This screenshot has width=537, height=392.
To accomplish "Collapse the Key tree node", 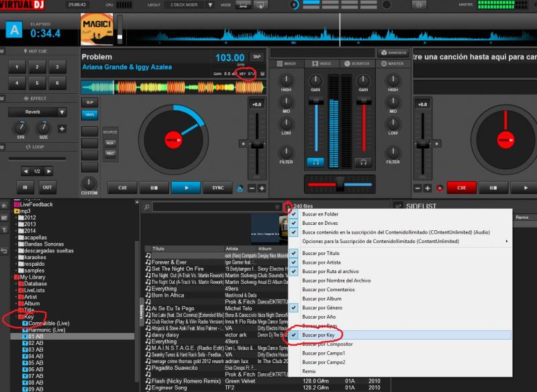I will (15, 317).
